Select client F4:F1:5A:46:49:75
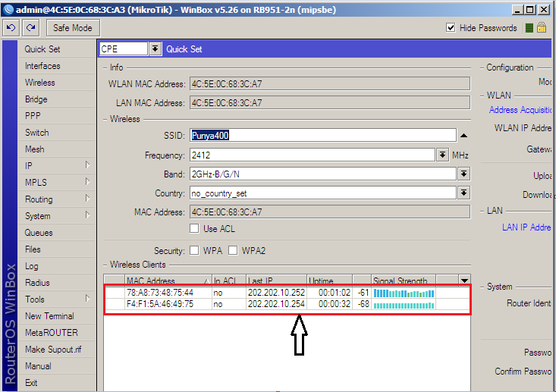This screenshot has height=392, width=556. [x=287, y=304]
